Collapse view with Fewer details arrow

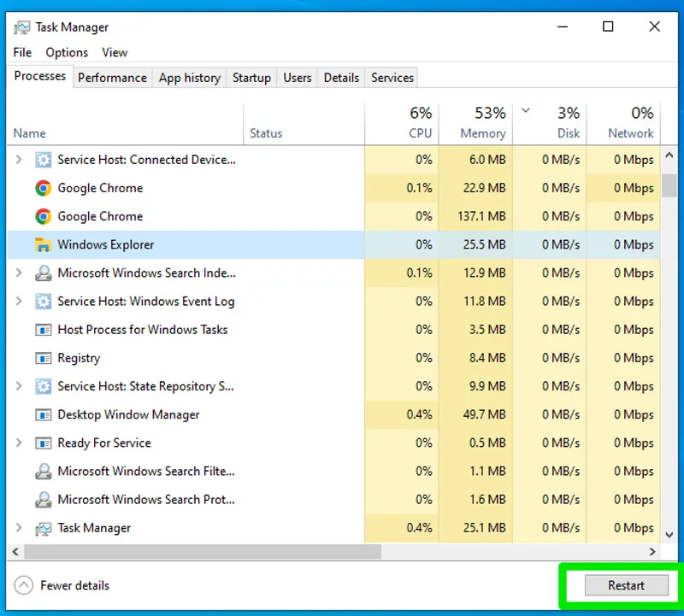tap(24, 585)
